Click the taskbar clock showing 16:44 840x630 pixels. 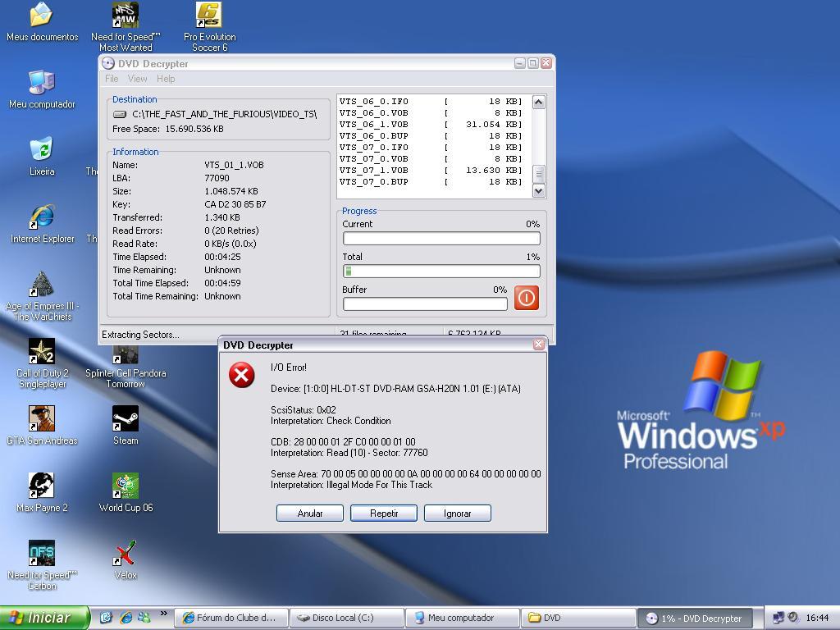(x=818, y=619)
